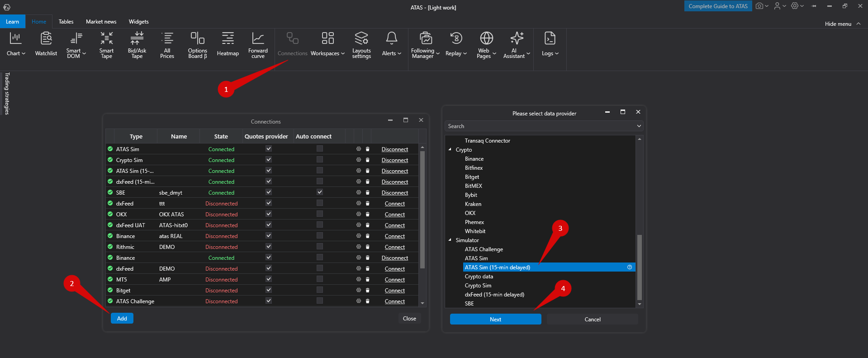Viewport: 868px width, 358px height.
Task: Collapse the Crypto group in provider tree
Action: pos(450,149)
